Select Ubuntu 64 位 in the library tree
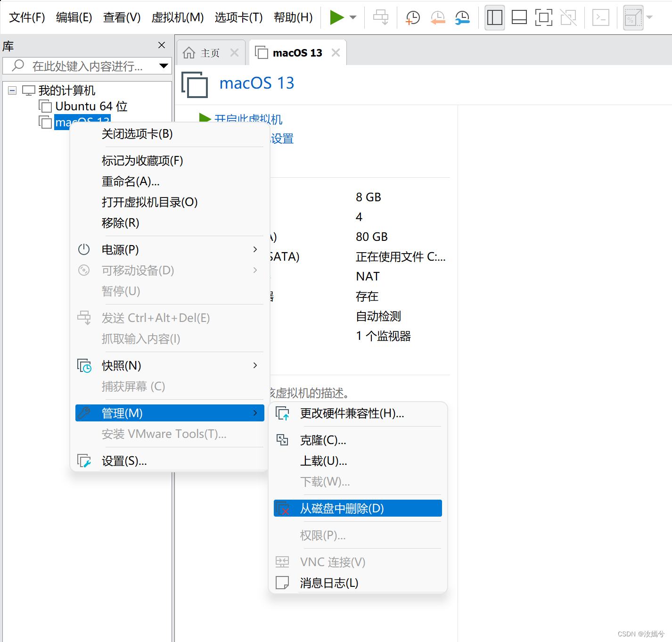 (91, 106)
